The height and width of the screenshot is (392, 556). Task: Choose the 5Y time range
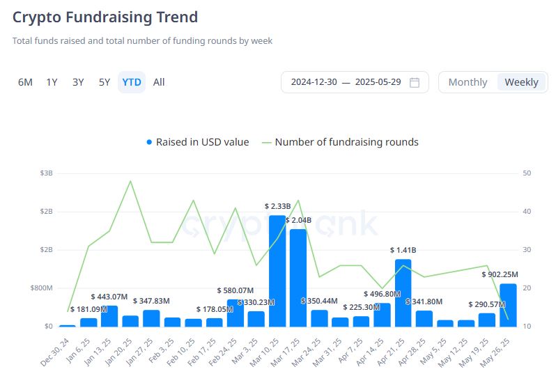(x=105, y=82)
